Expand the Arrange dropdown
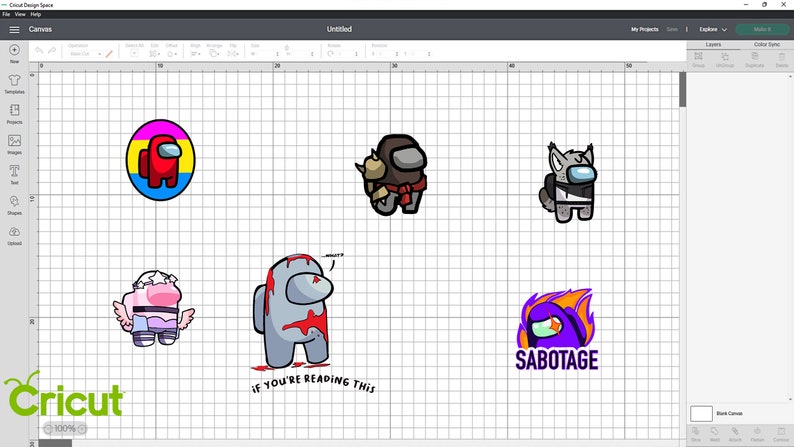Viewport: 794px width, 447px height. pyautogui.click(x=214, y=54)
